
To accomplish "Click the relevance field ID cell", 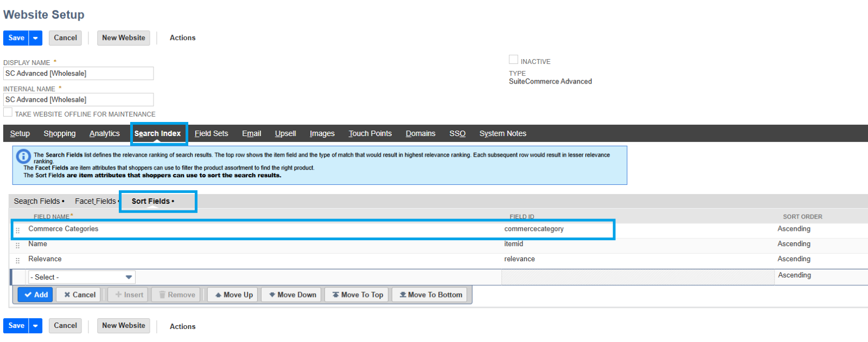I will [520, 259].
